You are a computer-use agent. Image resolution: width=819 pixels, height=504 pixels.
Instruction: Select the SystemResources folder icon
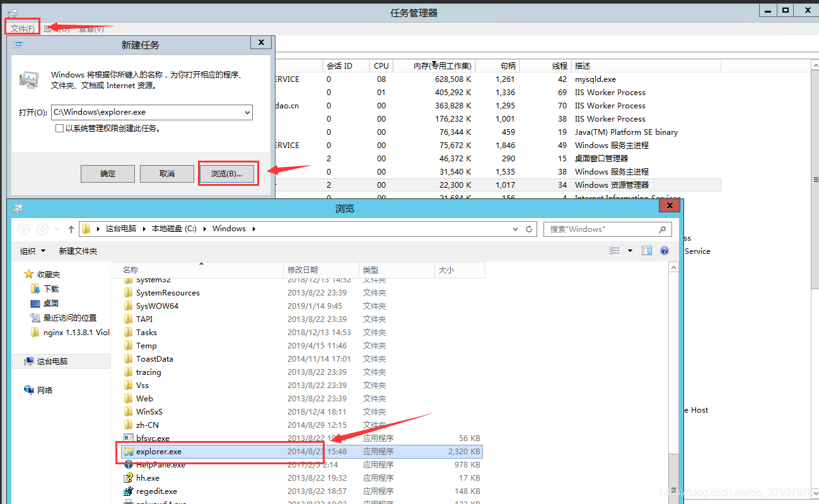tap(129, 293)
